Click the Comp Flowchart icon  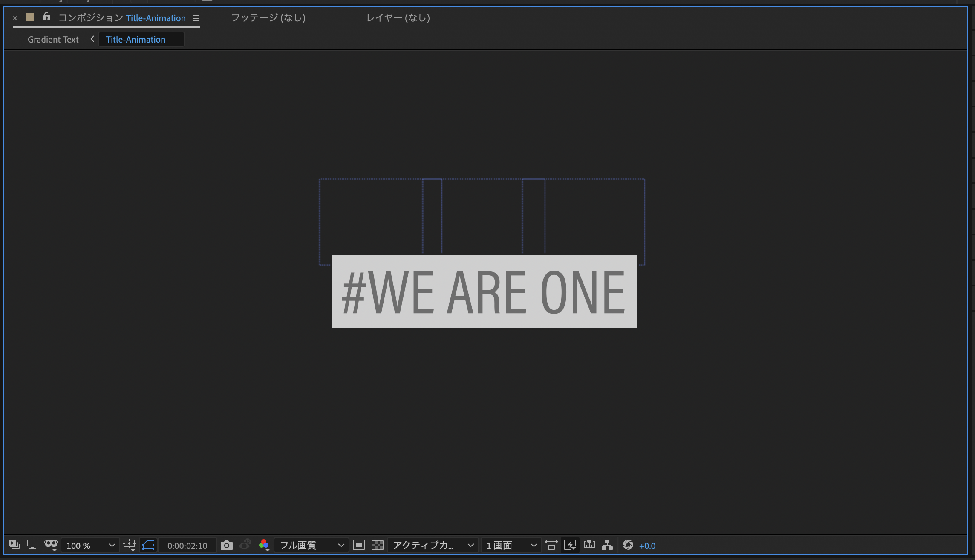607,545
